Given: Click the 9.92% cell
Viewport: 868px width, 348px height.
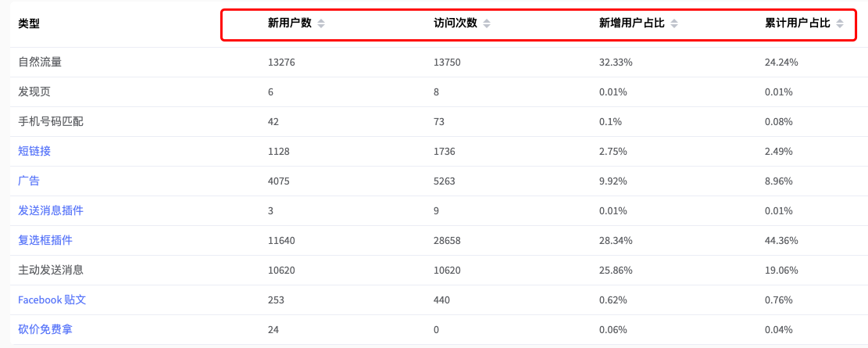Looking at the screenshot, I should 613,181.
